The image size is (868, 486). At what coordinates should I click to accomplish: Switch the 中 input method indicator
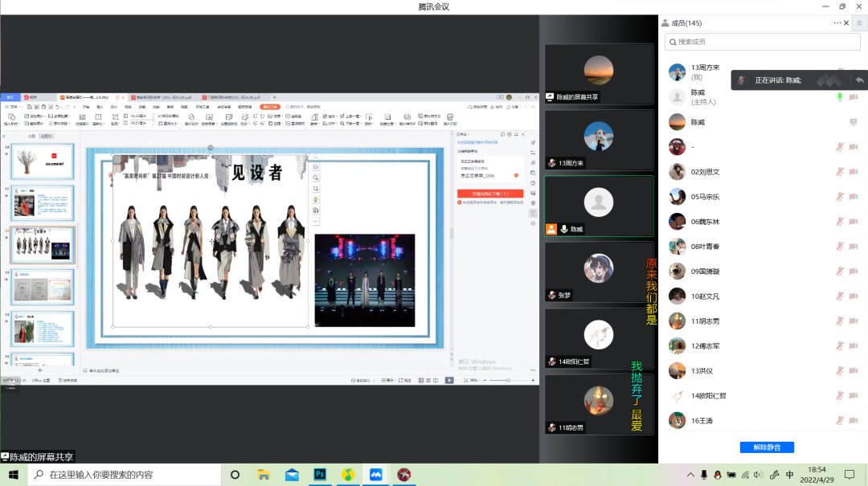point(790,475)
